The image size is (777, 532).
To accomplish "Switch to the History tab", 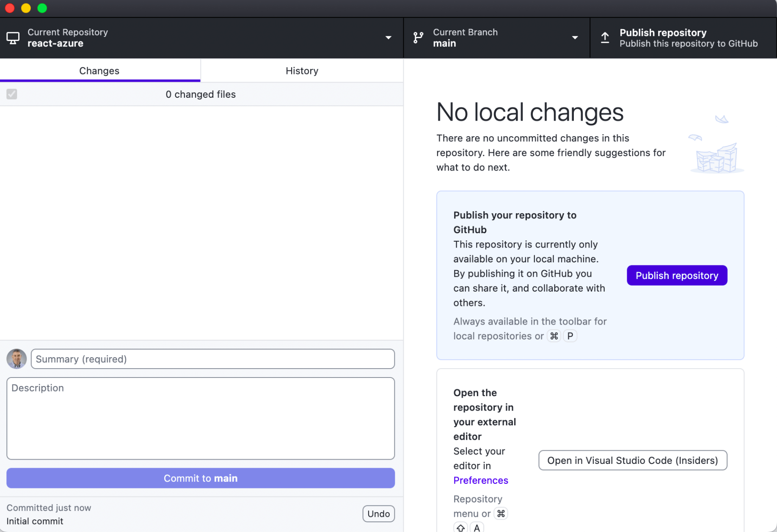I will pos(302,71).
